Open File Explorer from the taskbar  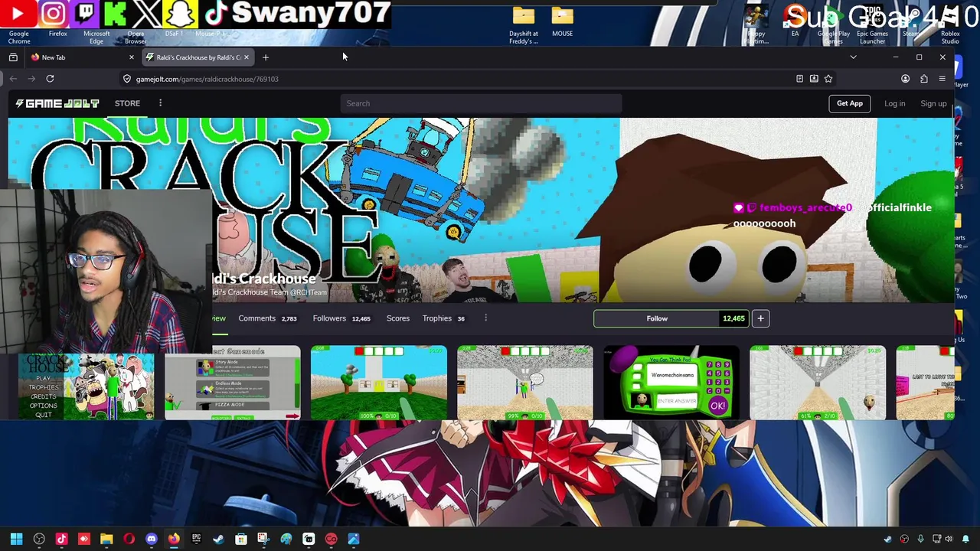(106, 539)
